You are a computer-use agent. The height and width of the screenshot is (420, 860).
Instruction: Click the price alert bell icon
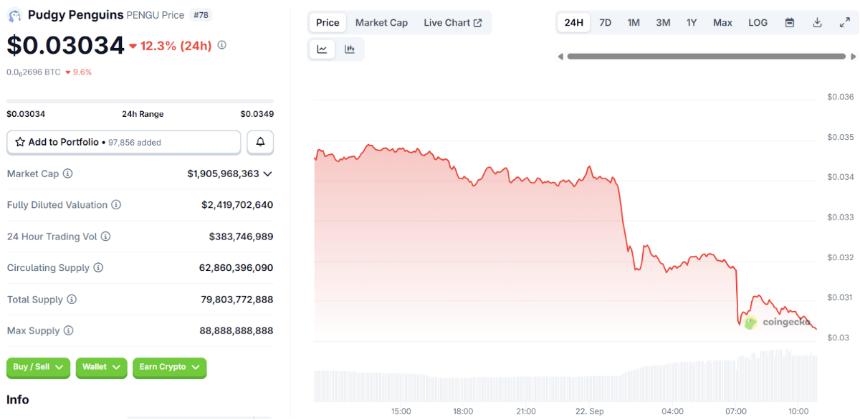260,142
